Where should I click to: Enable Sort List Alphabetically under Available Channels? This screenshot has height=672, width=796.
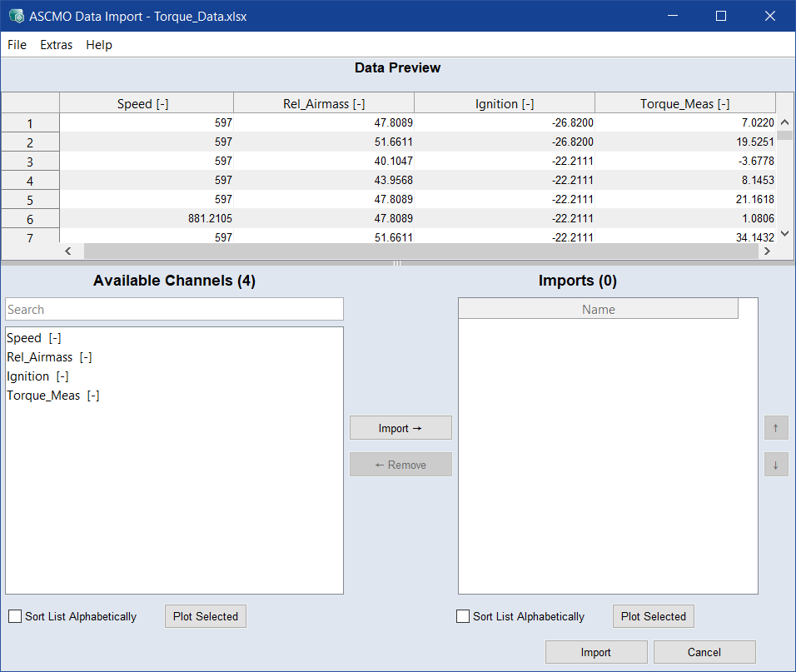point(15,617)
